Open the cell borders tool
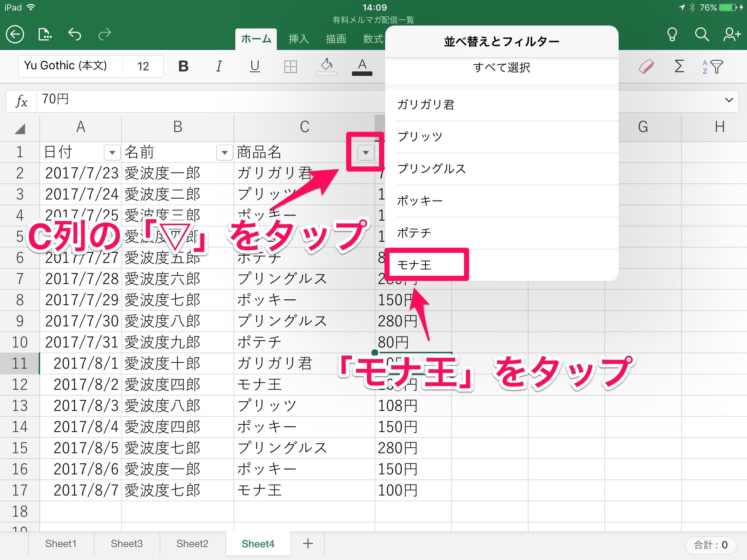The height and width of the screenshot is (560, 747). (290, 67)
